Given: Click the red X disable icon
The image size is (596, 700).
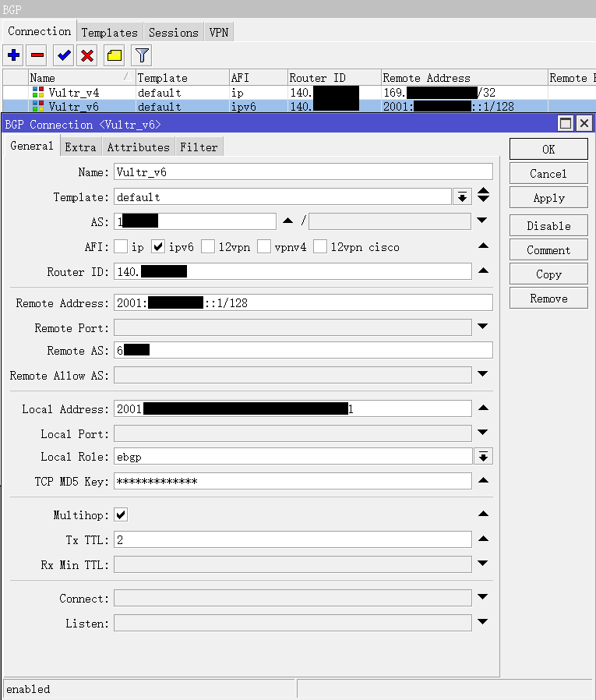Looking at the screenshot, I should tap(87, 55).
